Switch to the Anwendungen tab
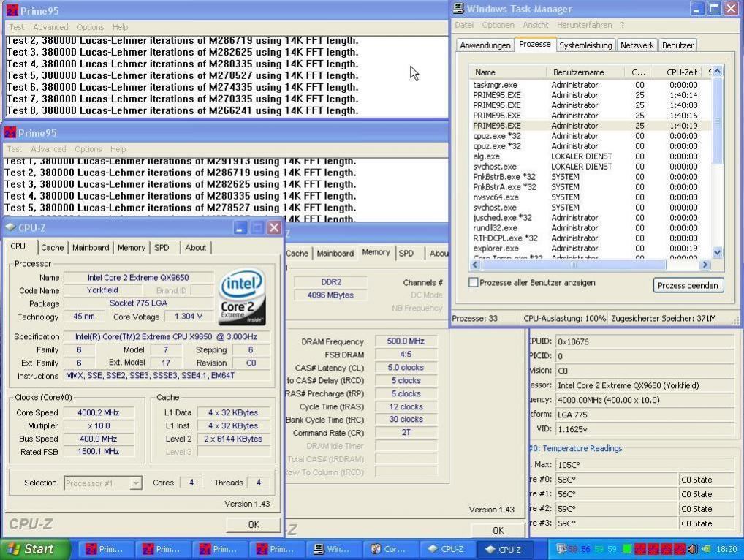Viewport: 744px width, 560px height. coord(485,45)
